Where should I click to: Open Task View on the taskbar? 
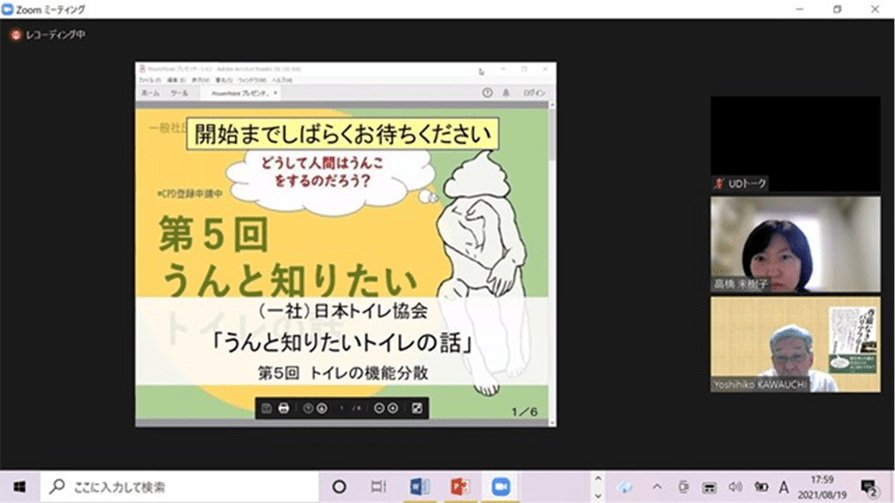tap(378, 486)
